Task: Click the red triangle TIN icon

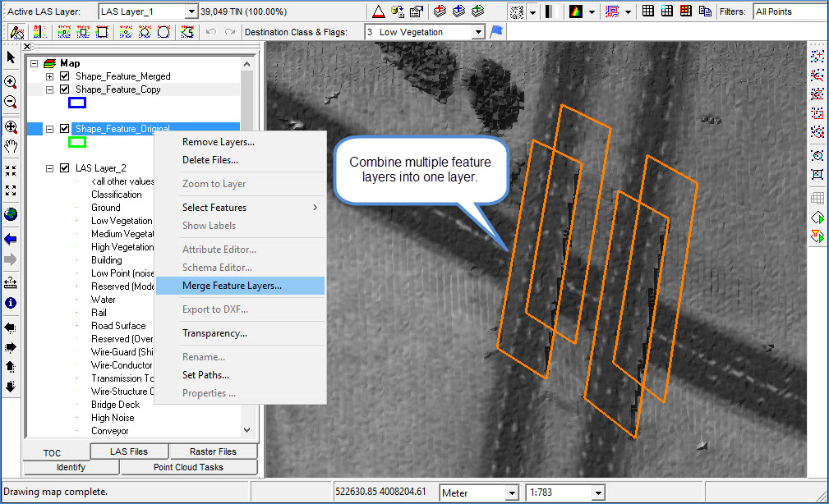Action: 379,11
